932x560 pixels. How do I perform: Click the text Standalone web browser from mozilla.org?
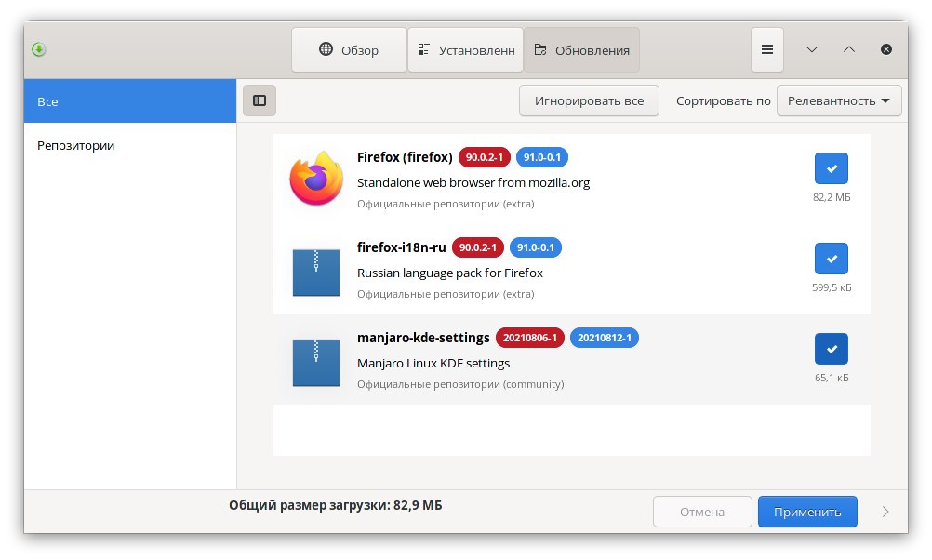[x=473, y=182]
